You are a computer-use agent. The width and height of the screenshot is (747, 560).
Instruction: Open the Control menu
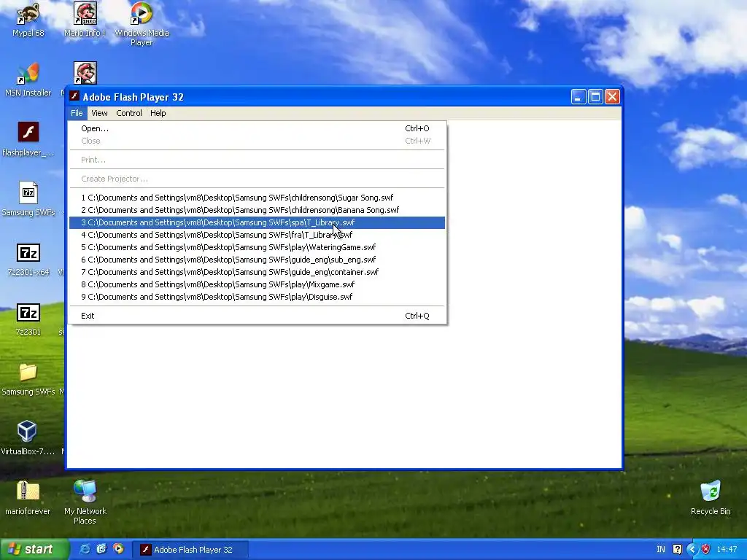129,113
